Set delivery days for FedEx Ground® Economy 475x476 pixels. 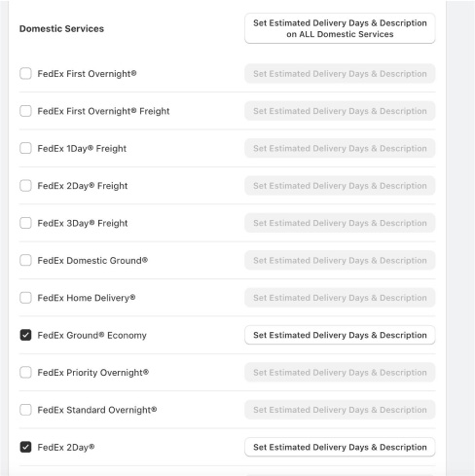click(x=340, y=335)
